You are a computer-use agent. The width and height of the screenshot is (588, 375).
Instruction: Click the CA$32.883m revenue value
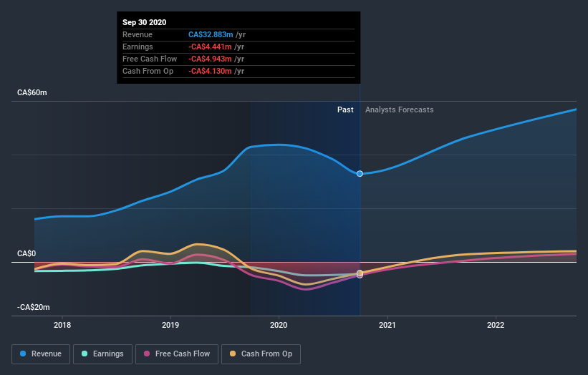coord(211,34)
